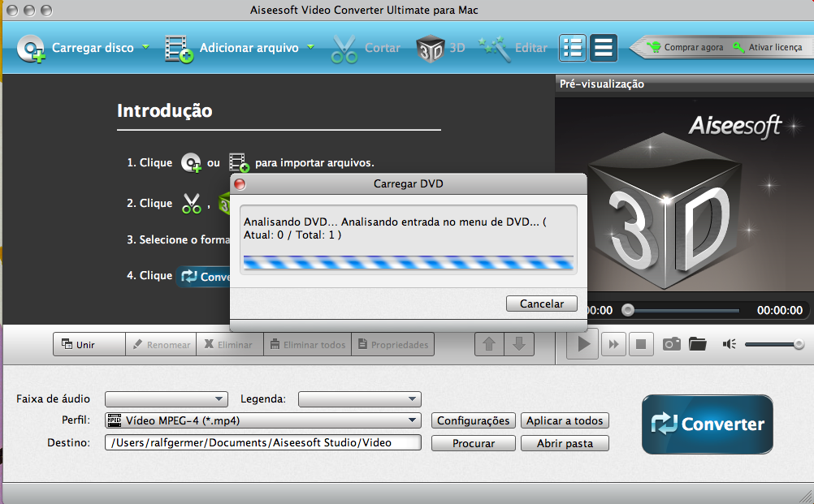Move item down with arrow button
The height and width of the screenshot is (504, 814).
point(519,344)
